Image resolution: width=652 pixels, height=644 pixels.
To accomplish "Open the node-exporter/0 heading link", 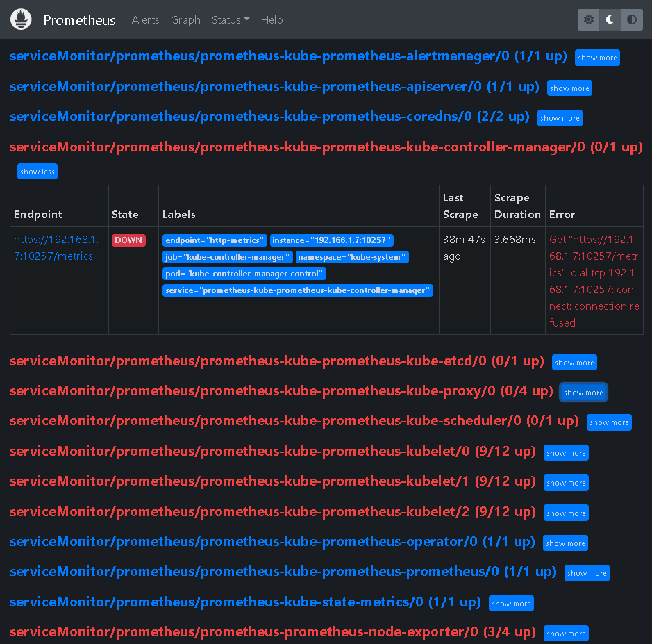I will tap(273, 632).
